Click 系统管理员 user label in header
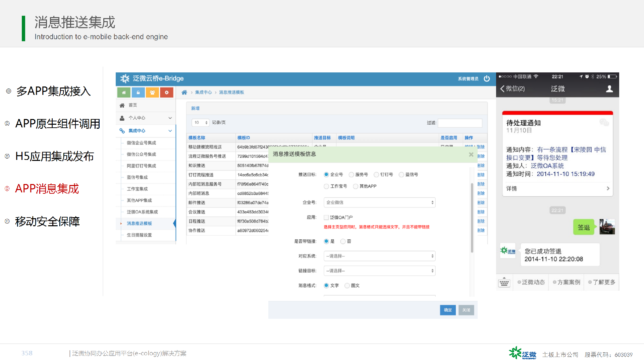 pyautogui.click(x=468, y=79)
